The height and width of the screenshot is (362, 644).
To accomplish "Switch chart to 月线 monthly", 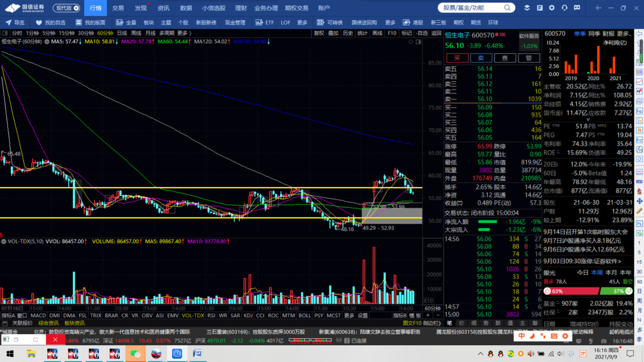I will [x=150, y=33].
